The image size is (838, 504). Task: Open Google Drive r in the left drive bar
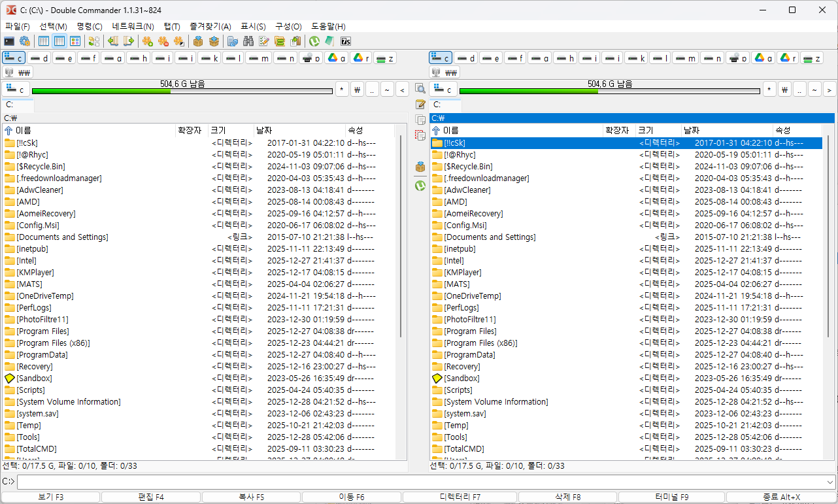point(361,58)
